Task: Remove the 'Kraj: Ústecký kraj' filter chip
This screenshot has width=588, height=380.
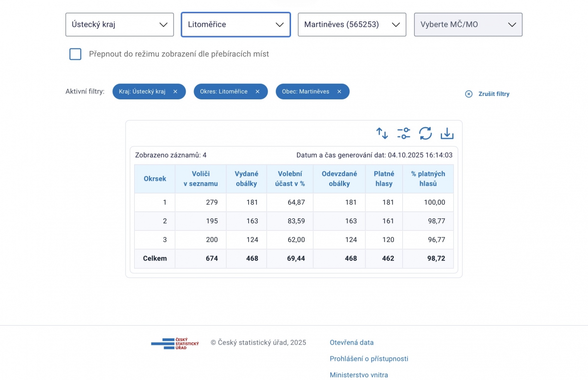Action: 175,92
